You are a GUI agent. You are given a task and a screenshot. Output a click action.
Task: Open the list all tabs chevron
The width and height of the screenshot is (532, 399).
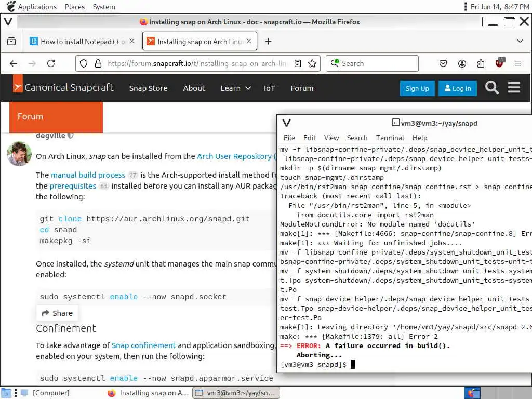(520, 41)
